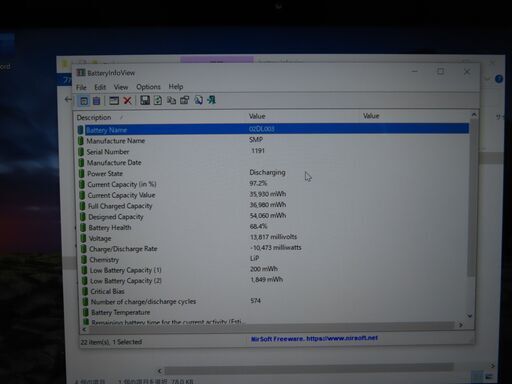Open the Edit menu

100,87
